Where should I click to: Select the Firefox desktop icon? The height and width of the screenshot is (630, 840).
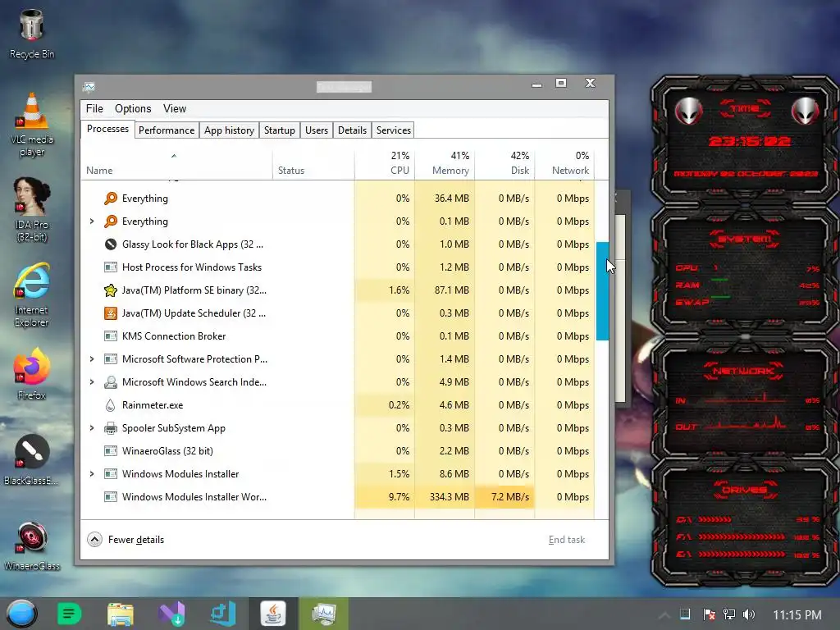coord(32,374)
